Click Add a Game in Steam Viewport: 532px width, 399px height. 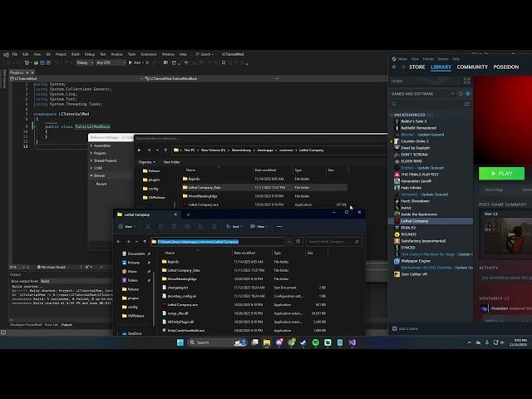(405, 328)
